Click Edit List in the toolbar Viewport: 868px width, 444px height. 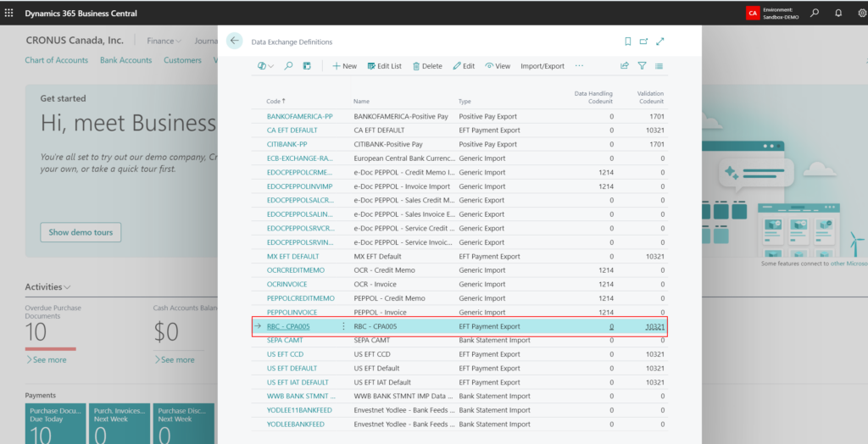click(x=385, y=66)
